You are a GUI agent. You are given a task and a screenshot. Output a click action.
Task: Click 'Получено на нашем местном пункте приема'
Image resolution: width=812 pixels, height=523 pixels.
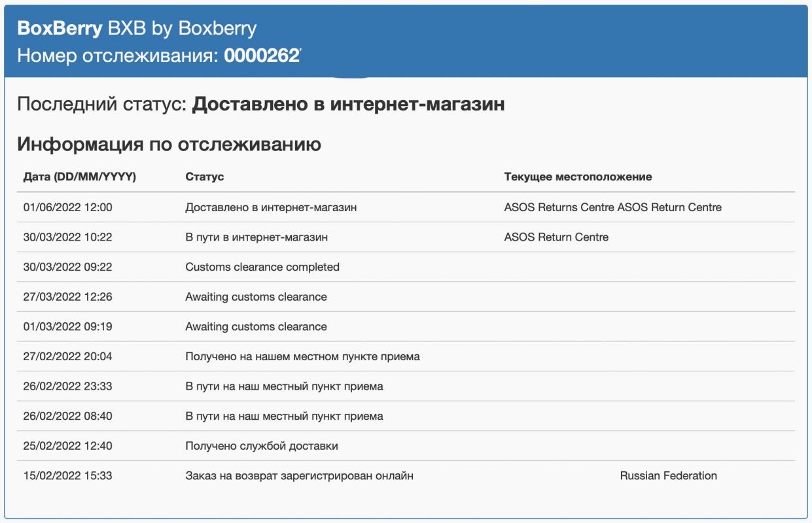click(302, 356)
